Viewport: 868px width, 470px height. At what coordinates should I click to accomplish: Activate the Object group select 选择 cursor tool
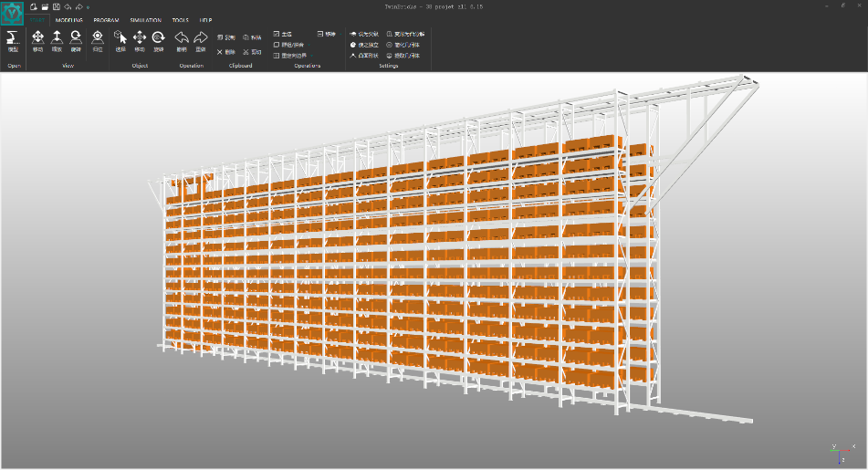[120, 41]
